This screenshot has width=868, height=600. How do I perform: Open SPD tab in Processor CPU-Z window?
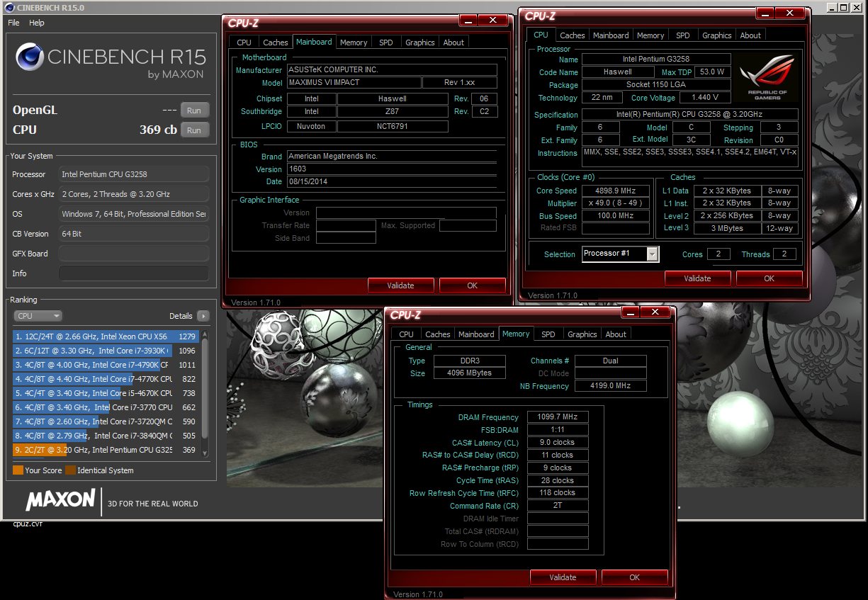[x=682, y=35]
